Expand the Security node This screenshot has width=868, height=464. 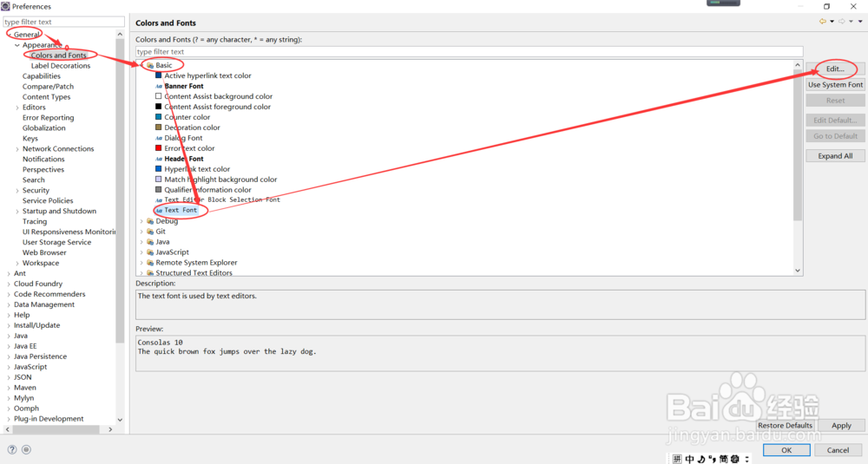[17, 190]
